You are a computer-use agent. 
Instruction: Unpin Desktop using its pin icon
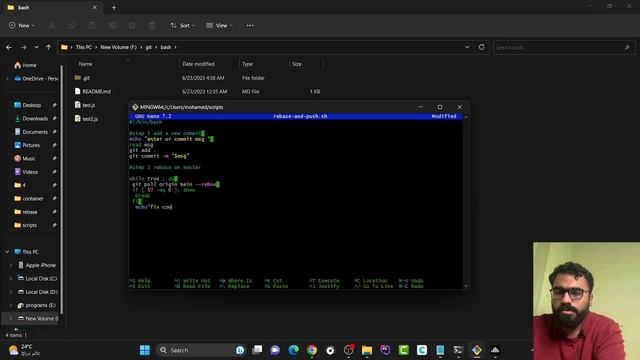tap(54, 105)
